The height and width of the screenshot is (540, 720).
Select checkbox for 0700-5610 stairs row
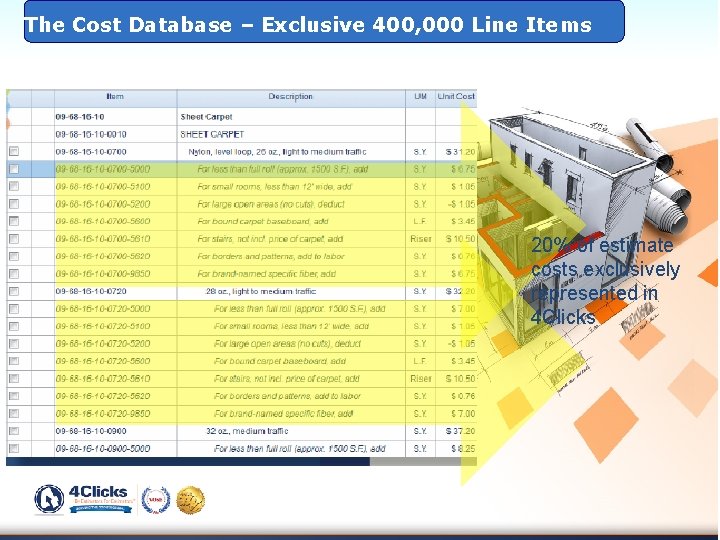tap(14, 239)
